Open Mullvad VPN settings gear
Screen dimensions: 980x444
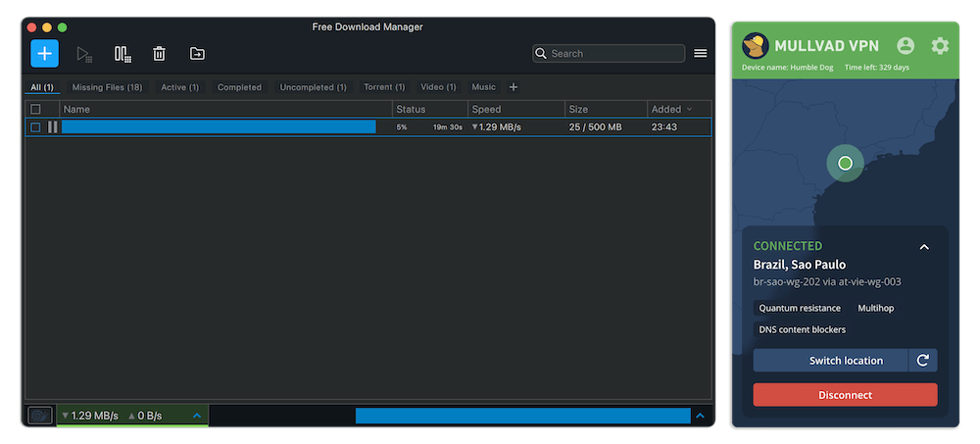click(940, 46)
